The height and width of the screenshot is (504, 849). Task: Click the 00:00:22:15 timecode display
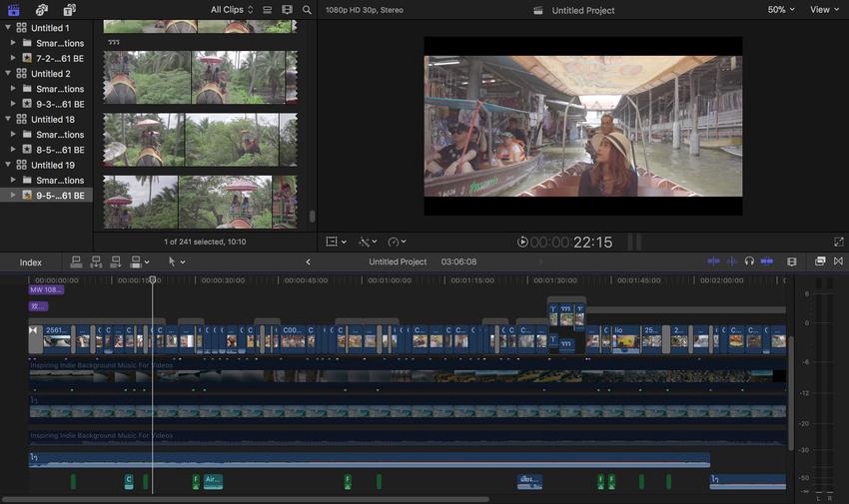pyautogui.click(x=571, y=242)
